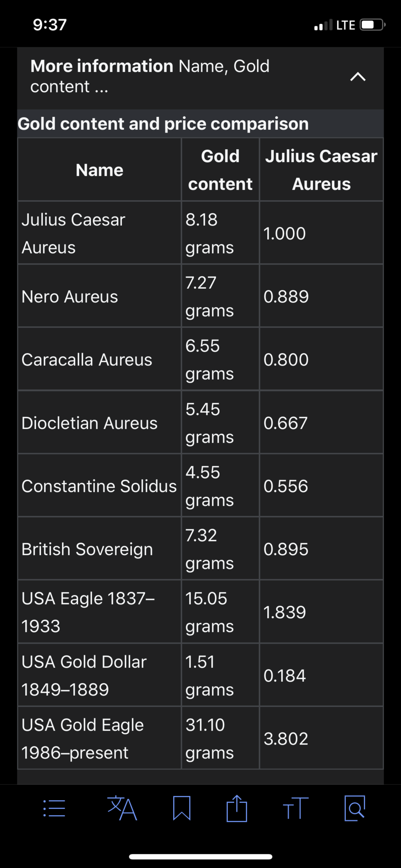Tap the Name column header
Viewport: 401px width, 868px height.
pos(99,170)
